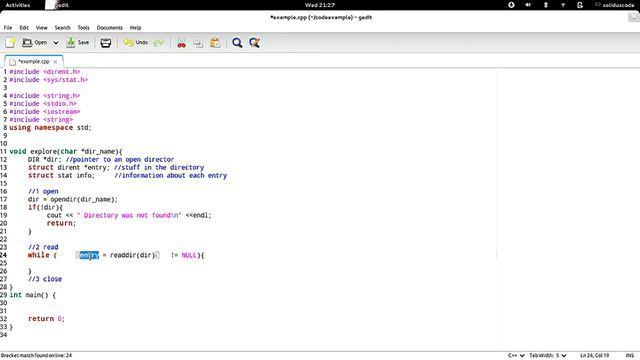Click the Redo arrow icon
The width and height of the screenshot is (640, 360).
click(159, 42)
